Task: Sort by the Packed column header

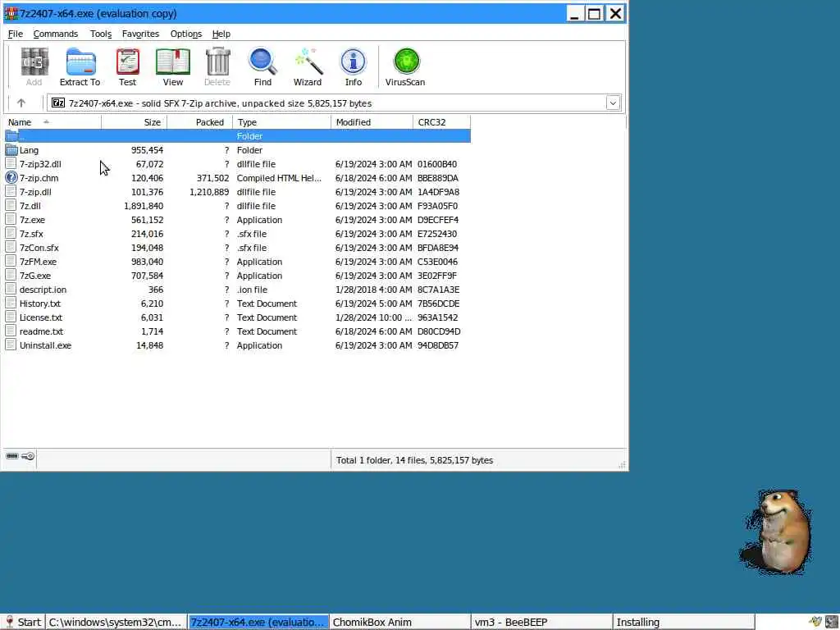Action: 200,122
